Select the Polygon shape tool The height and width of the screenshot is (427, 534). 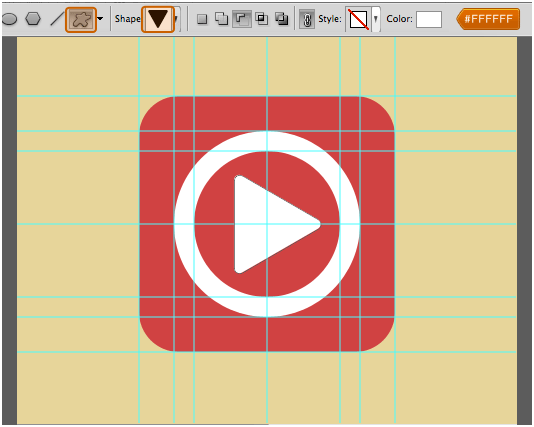tap(33, 19)
